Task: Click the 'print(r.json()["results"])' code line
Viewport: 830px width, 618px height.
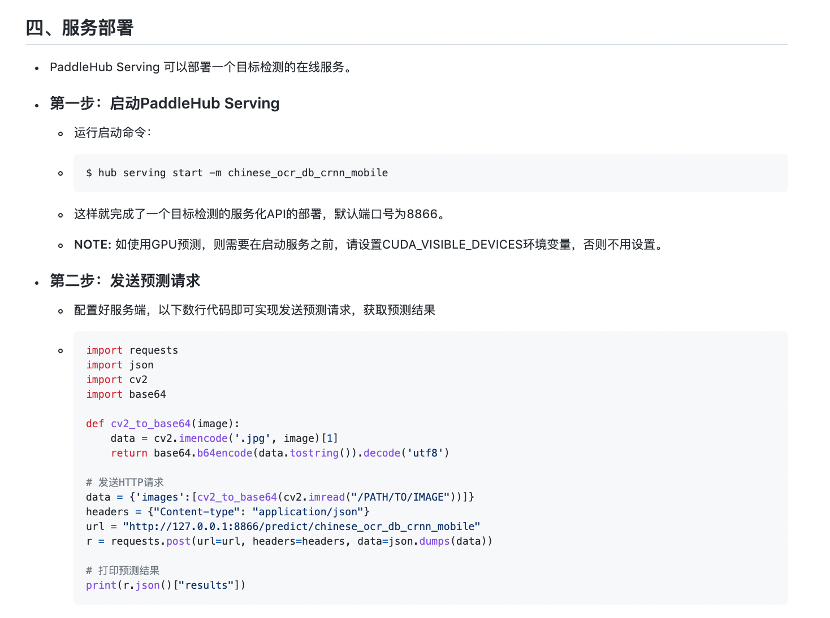Action: click(166, 585)
